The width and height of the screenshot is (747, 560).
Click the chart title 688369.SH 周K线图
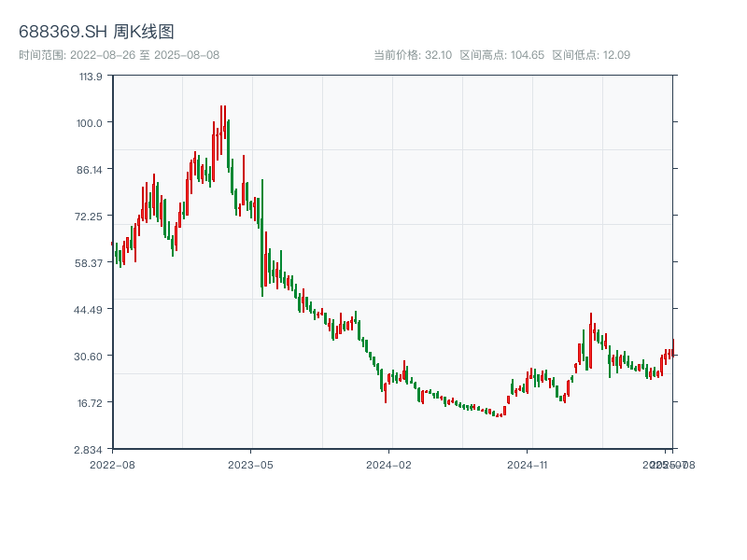coord(96,32)
